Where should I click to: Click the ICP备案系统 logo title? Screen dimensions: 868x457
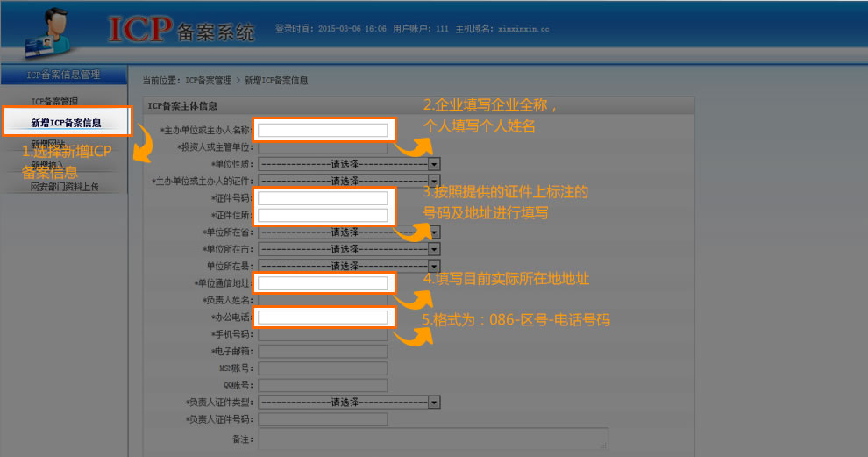(x=181, y=30)
